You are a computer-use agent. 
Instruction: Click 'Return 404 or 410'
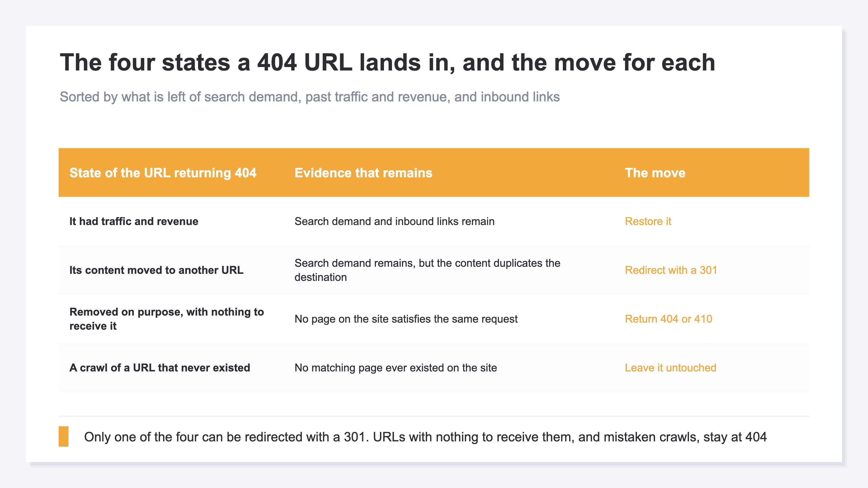click(x=669, y=319)
